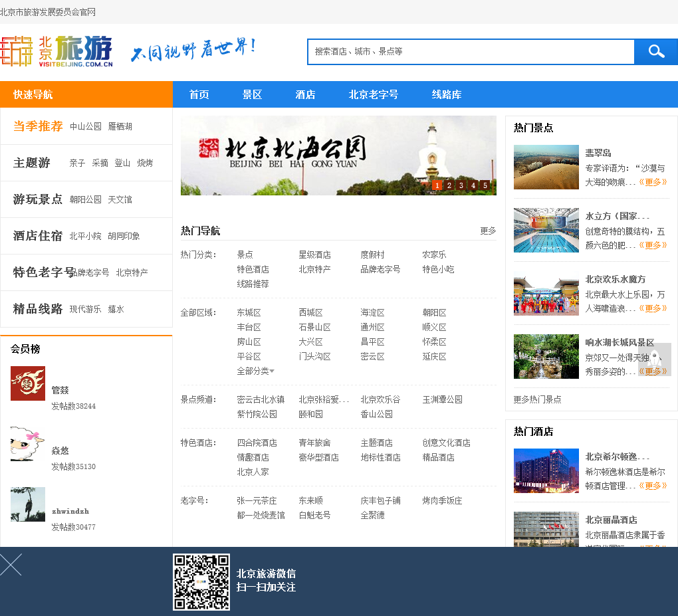The image size is (678, 616).
Task: Open the sheep avatar of user 焱悠
Action: click(28, 444)
